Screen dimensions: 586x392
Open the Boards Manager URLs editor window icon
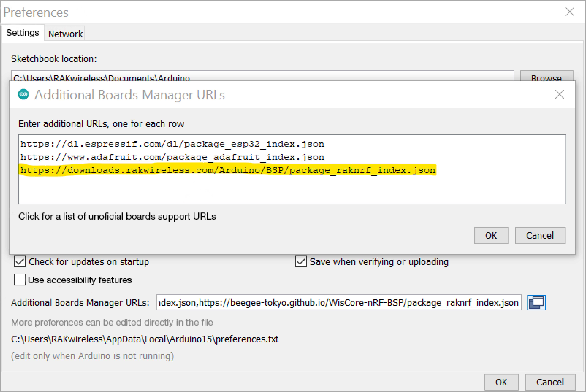pyautogui.click(x=536, y=303)
